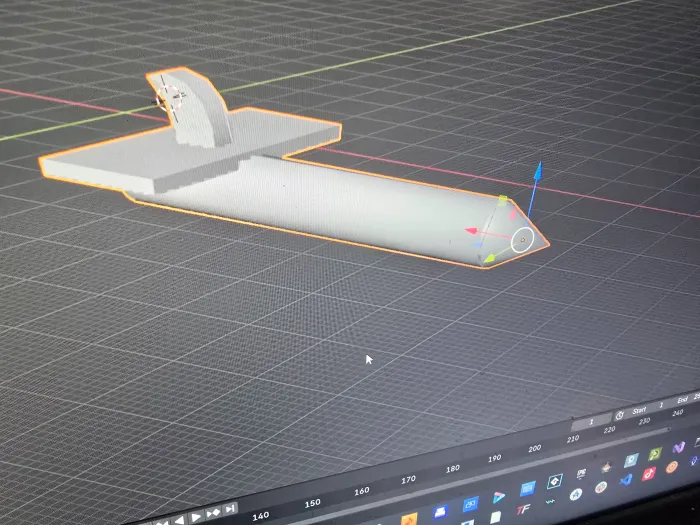Jump to next keyframe button

pyautogui.click(x=213, y=513)
